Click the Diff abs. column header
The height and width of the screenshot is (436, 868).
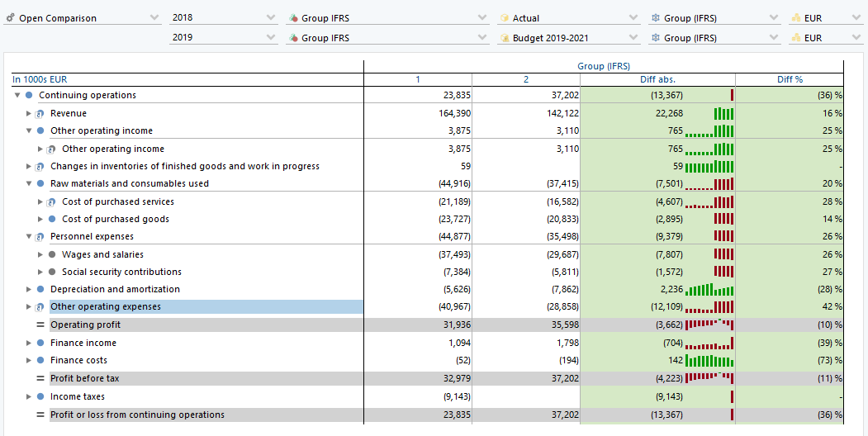(x=657, y=79)
